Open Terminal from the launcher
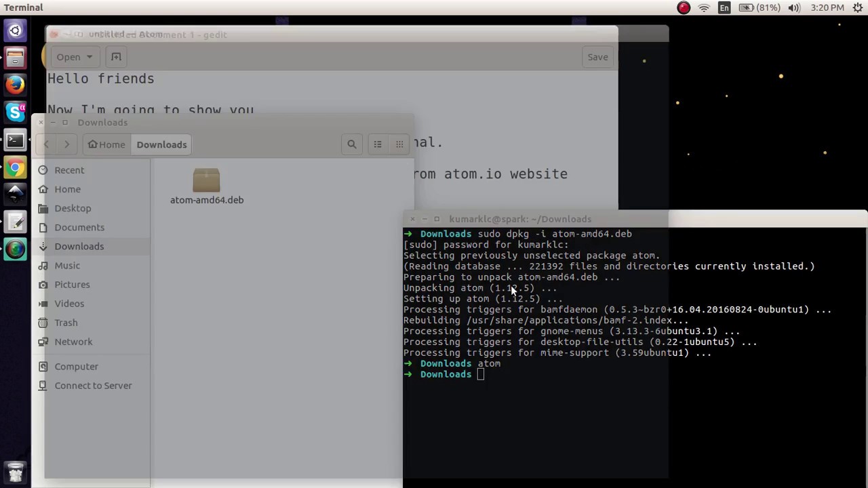The width and height of the screenshot is (868, 488). point(15,140)
